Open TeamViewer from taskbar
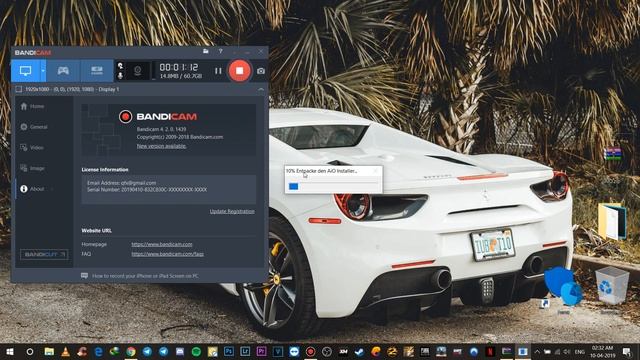 click(x=294, y=351)
